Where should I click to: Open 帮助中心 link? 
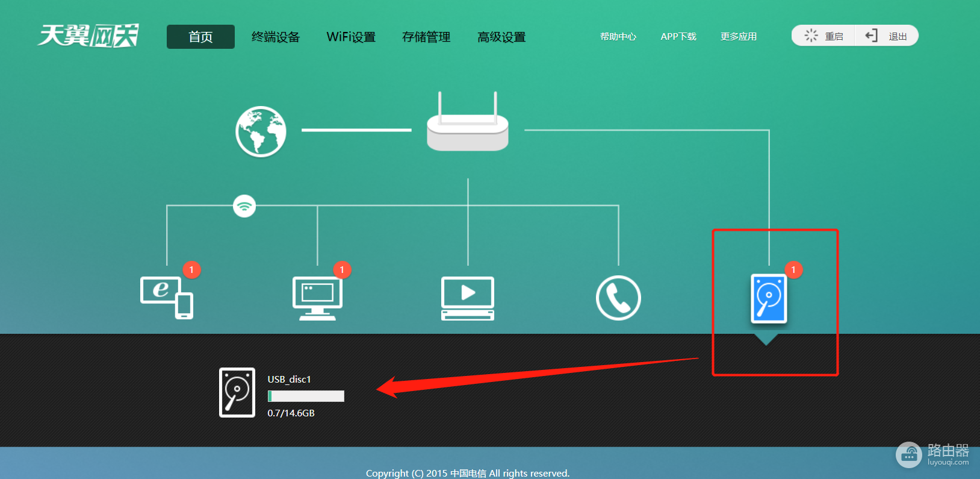click(x=618, y=37)
